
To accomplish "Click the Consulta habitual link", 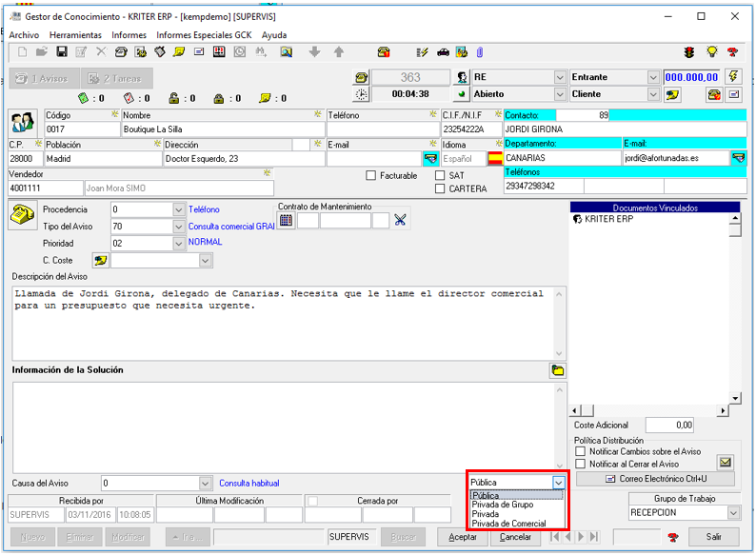I will click(x=249, y=484).
